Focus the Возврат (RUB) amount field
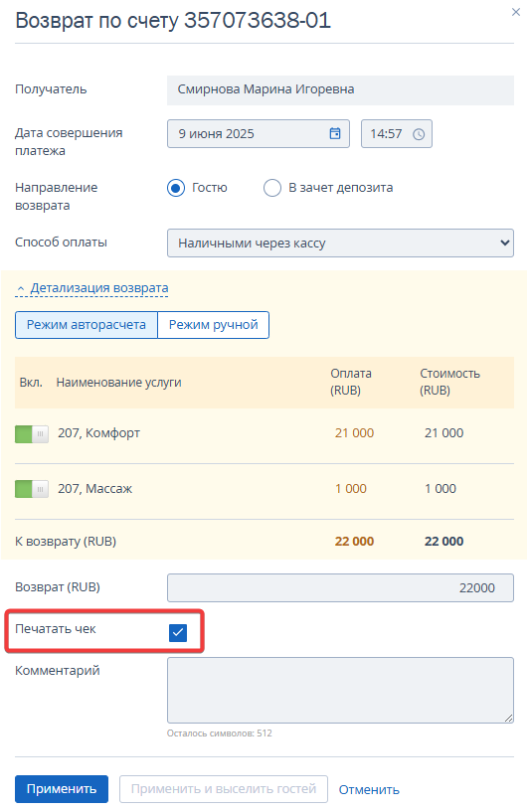 pos(340,587)
